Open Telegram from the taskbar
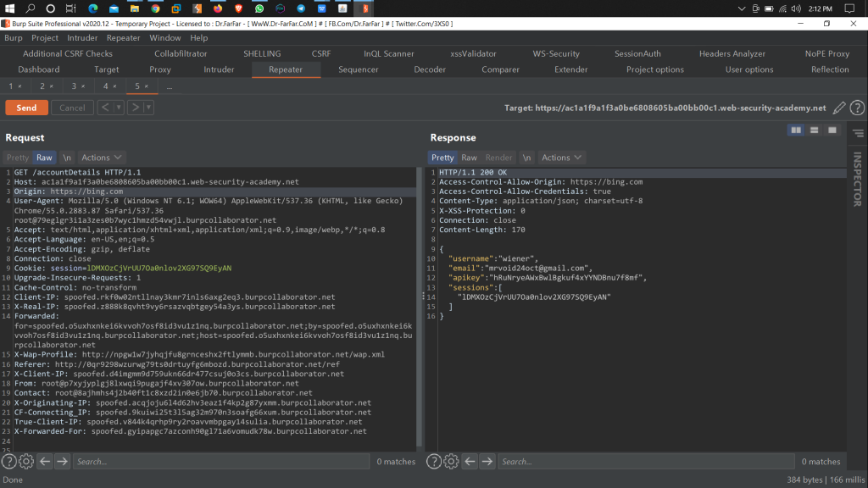This screenshot has width=868, height=488. pos(301,8)
